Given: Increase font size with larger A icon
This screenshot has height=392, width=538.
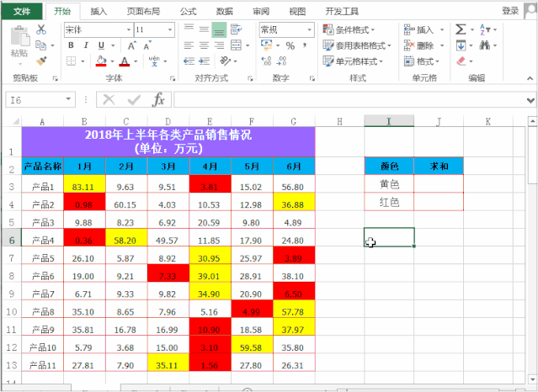Looking at the screenshot, I should pos(131,45).
